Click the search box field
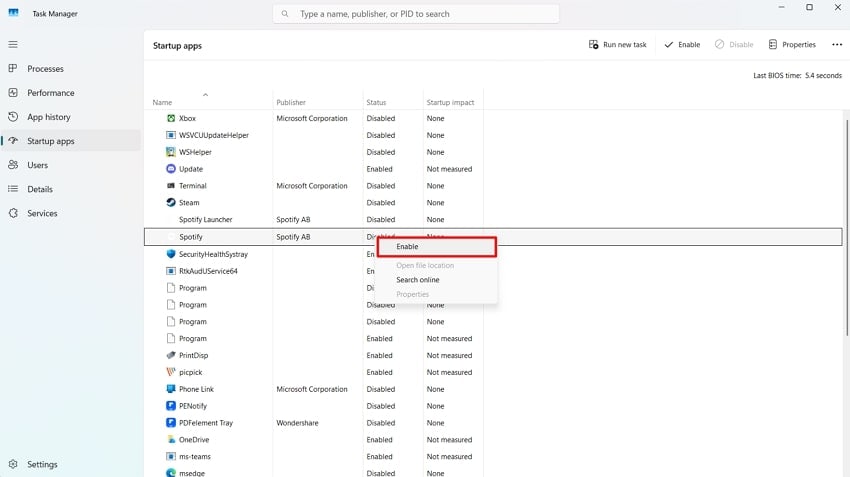The width and height of the screenshot is (850, 477). tap(416, 14)
